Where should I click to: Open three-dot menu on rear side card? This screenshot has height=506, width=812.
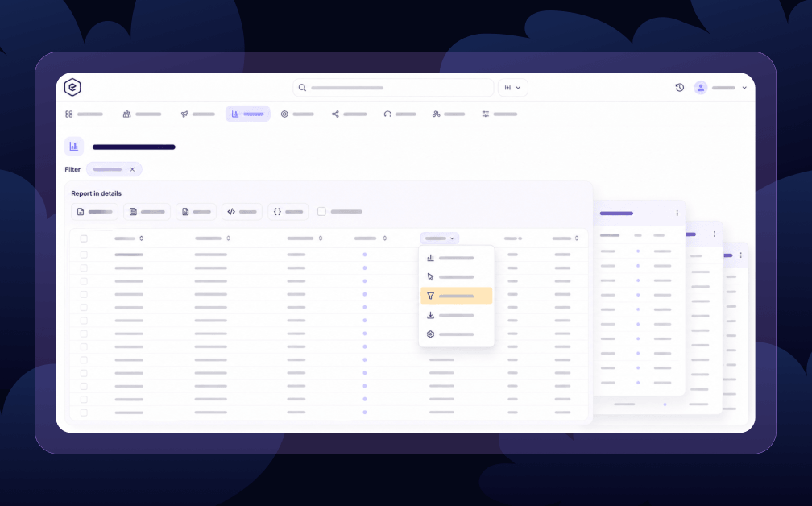(740, 255)
